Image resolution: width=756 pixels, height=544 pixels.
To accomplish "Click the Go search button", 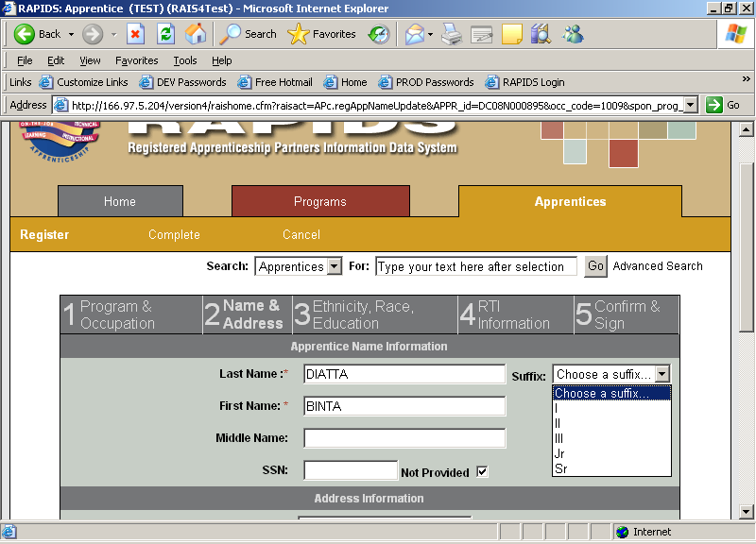I will click(595, 266).
